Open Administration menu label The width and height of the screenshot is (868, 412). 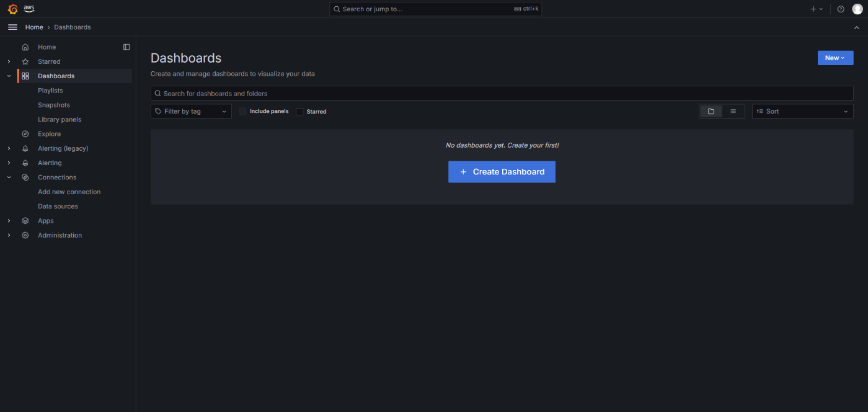pyautogui.click(x=60, y=235)
